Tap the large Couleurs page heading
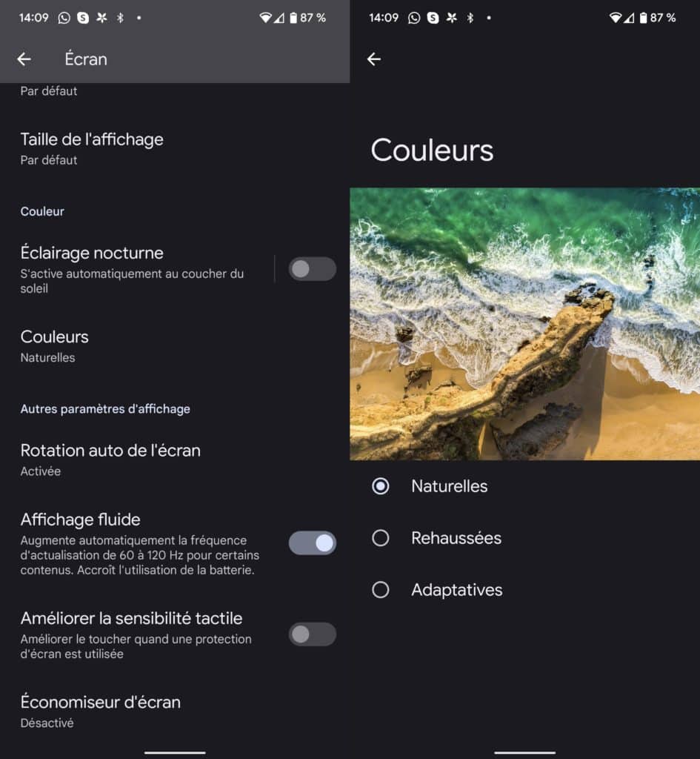This screenshot has height=759, width=700. pyautogui.click(x=432, y=150)
